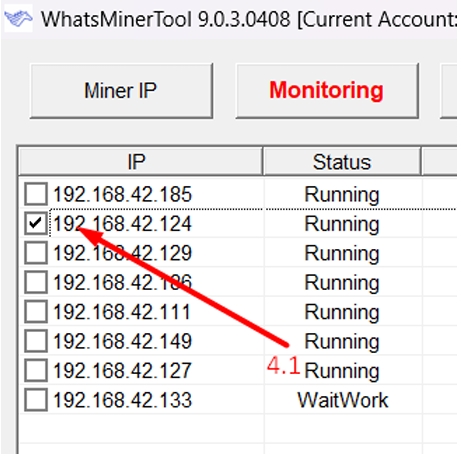Switch to the Monitoring button
This screenshot has height=459, width=461.
327,91
